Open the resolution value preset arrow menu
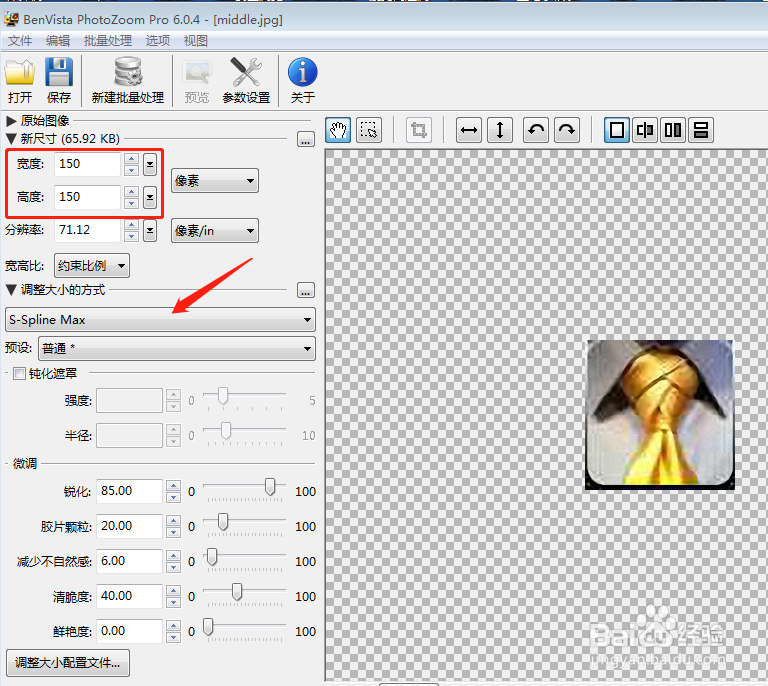Image resolution: width=768 pixels, height=686 pixels. (x=150, y=231)
